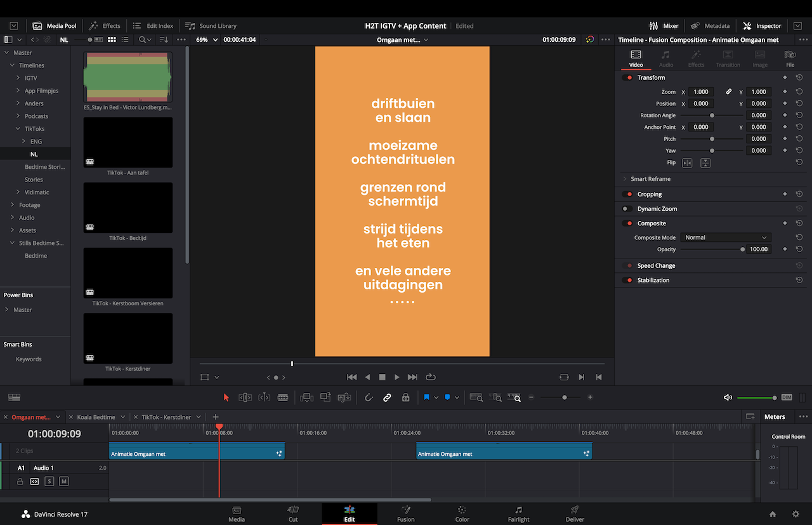Select the Trim Edit Mode tool
812x525 pixels.
point(245,397)
